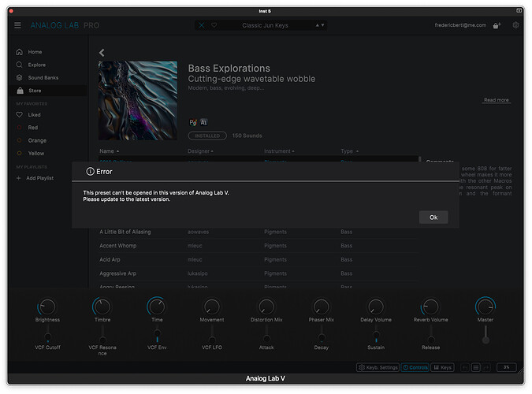
Task: Select the Acid Arp preset row
Action: tap(258, 259)
